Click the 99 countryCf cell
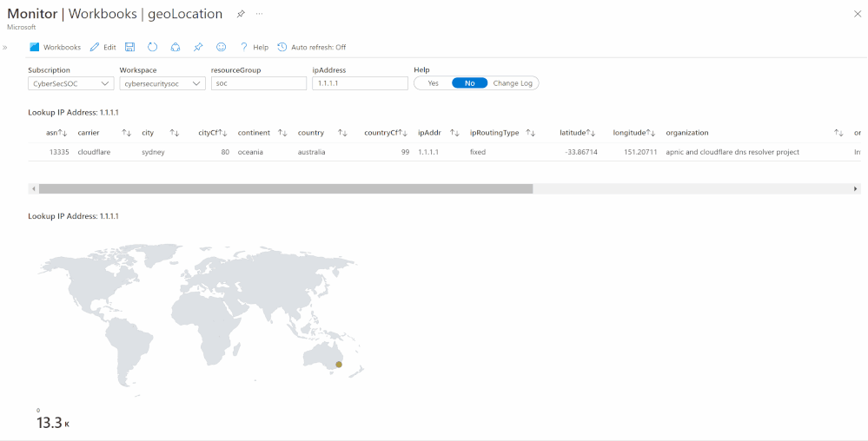This screenshot has height=441, width=868. click(405, 152)
